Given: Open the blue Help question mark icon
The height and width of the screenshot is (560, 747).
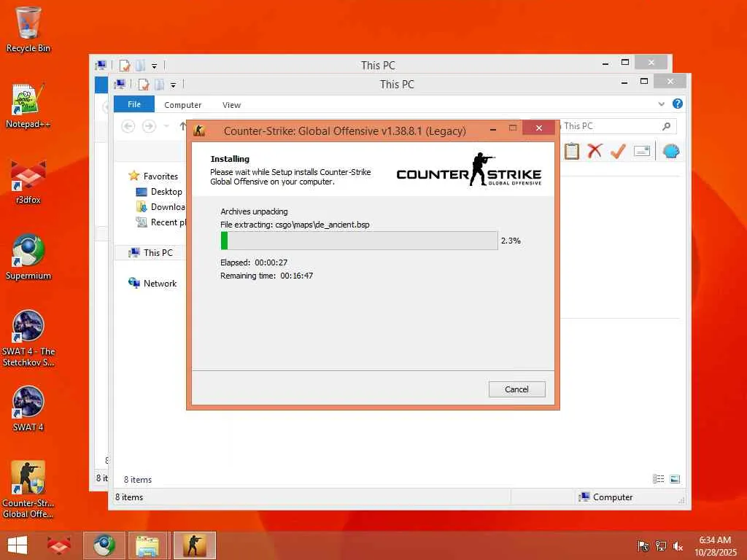Looking at the screenshot, I should coord(678,104).
